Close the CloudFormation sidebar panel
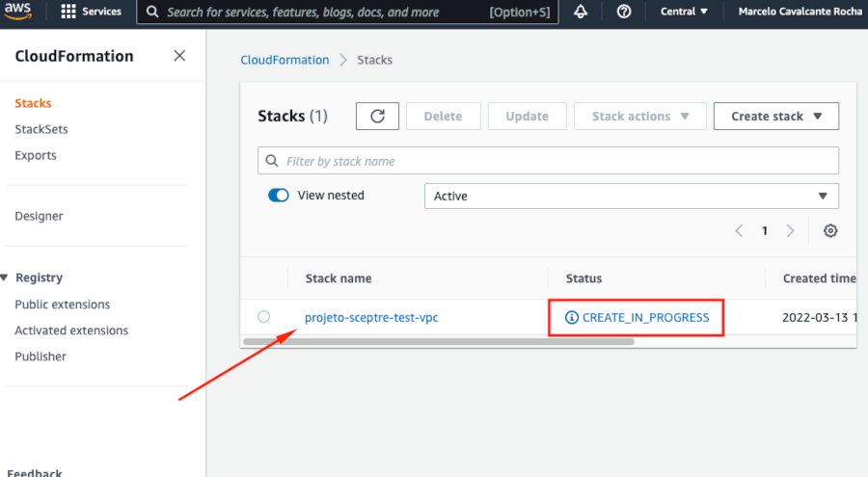Viewport: 868px width, 477px height. (x=179, y=56)
